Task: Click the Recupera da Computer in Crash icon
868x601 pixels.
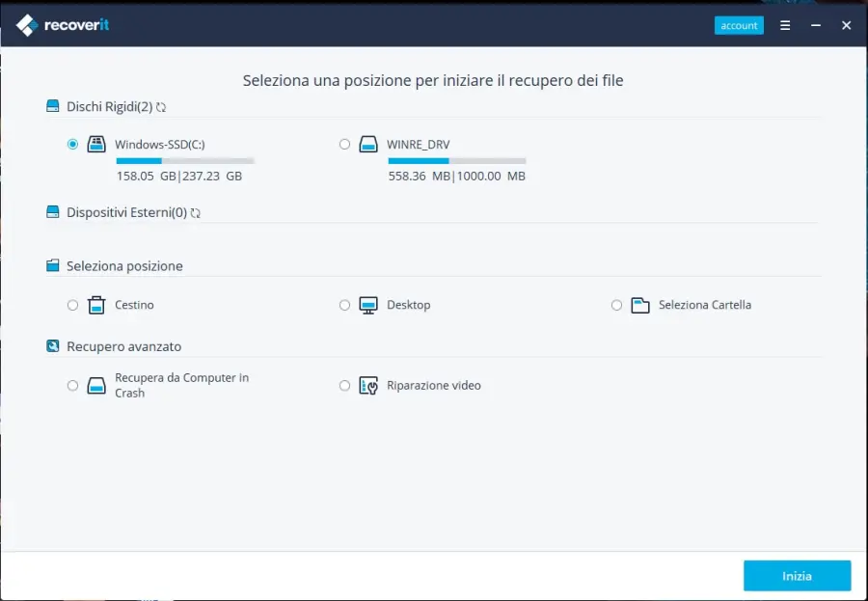Action: pyautogui.click(x=96, y=384)
